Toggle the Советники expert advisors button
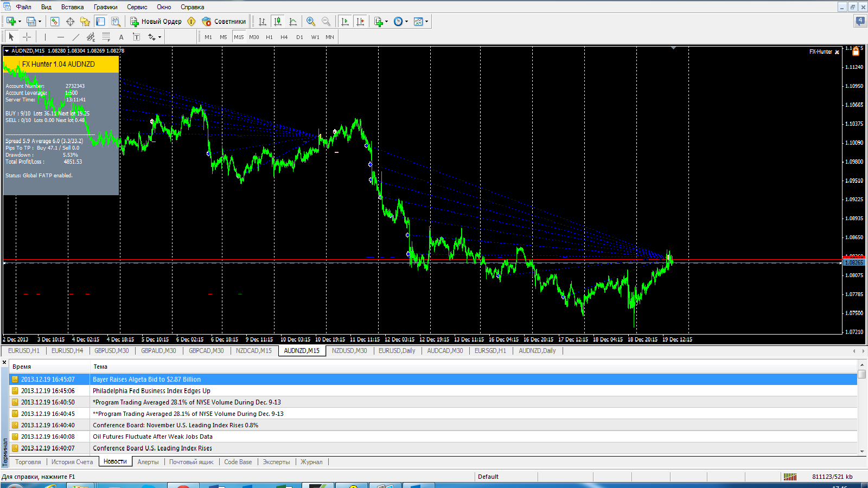Screen dimensions: 868x488 (224, 22)
